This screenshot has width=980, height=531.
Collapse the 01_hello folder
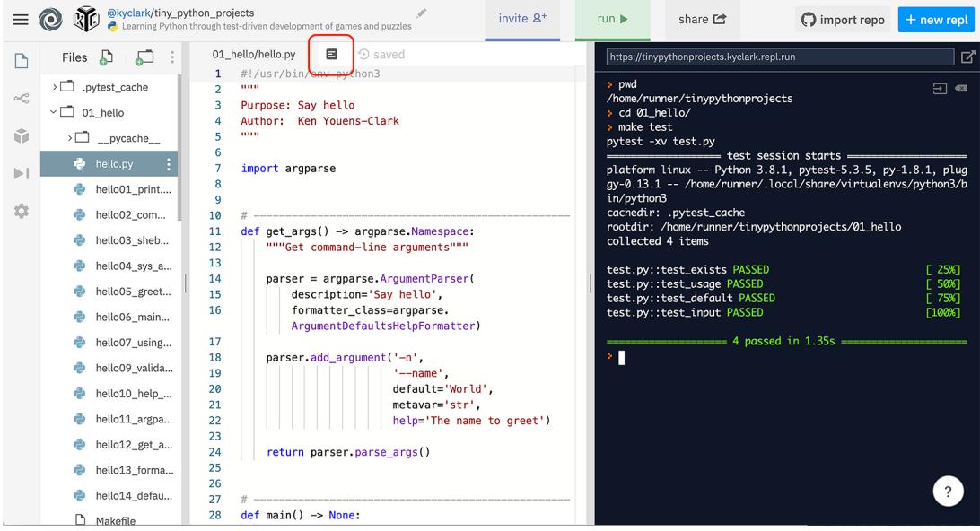(54, 113)
